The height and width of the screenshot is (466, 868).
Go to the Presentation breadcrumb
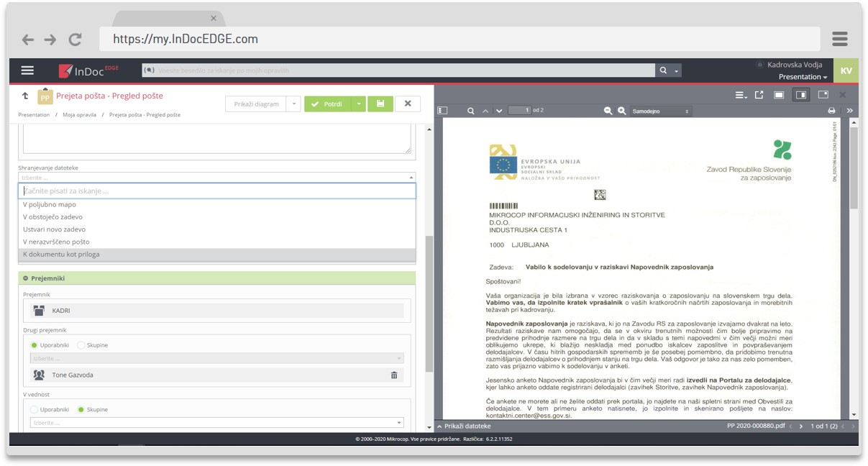click(34, 115)
